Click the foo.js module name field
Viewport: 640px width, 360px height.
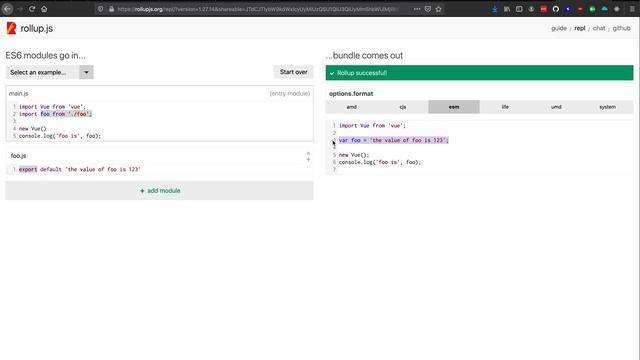click(18, 156)
